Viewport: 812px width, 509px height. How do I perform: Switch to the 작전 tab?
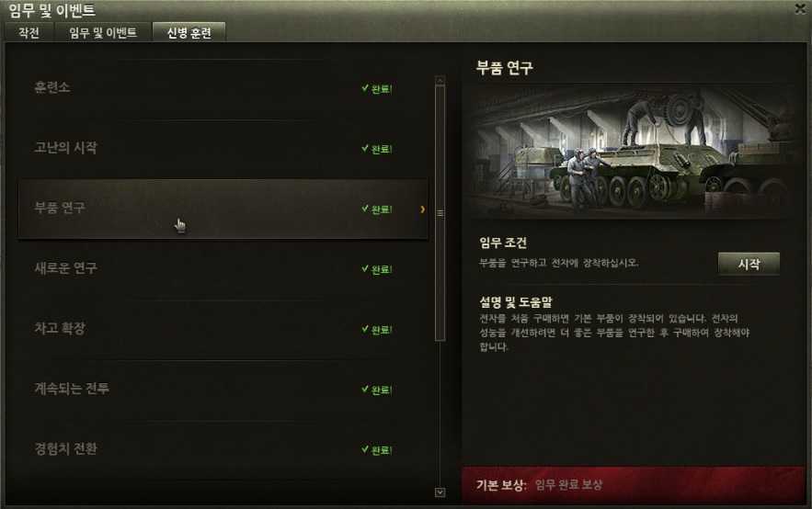coord(29,32)
